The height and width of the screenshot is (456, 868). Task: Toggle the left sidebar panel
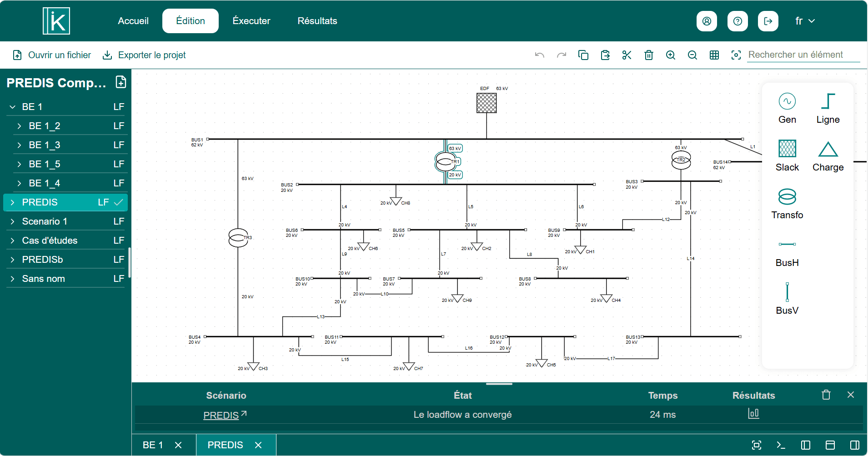coord(806,445)
